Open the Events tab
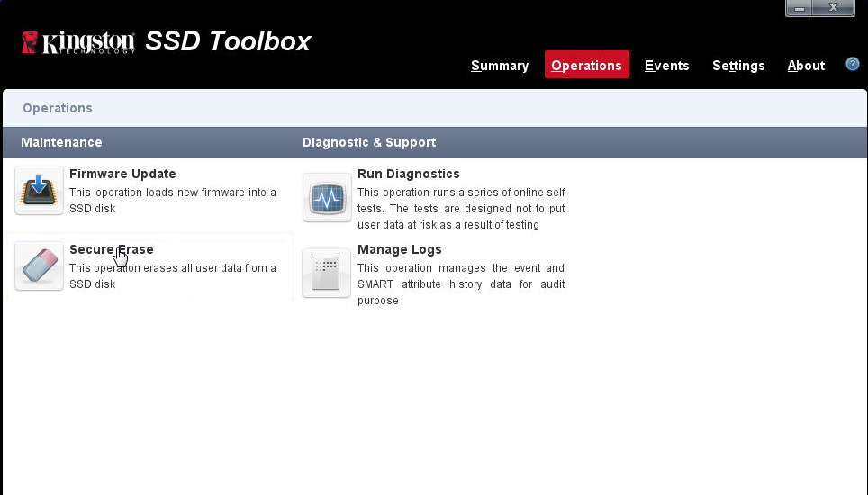The width and height of the screenshot is (868, 495). (x=666, y=66)
